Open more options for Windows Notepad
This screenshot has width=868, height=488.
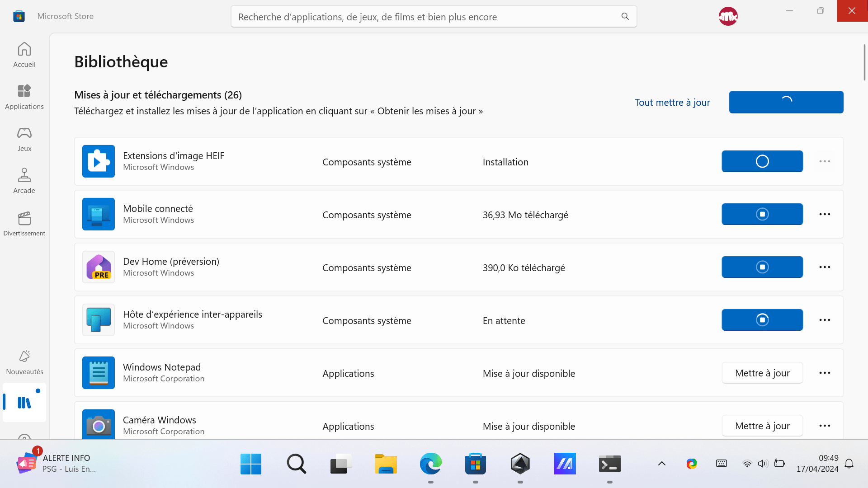[x=825, y=373]
